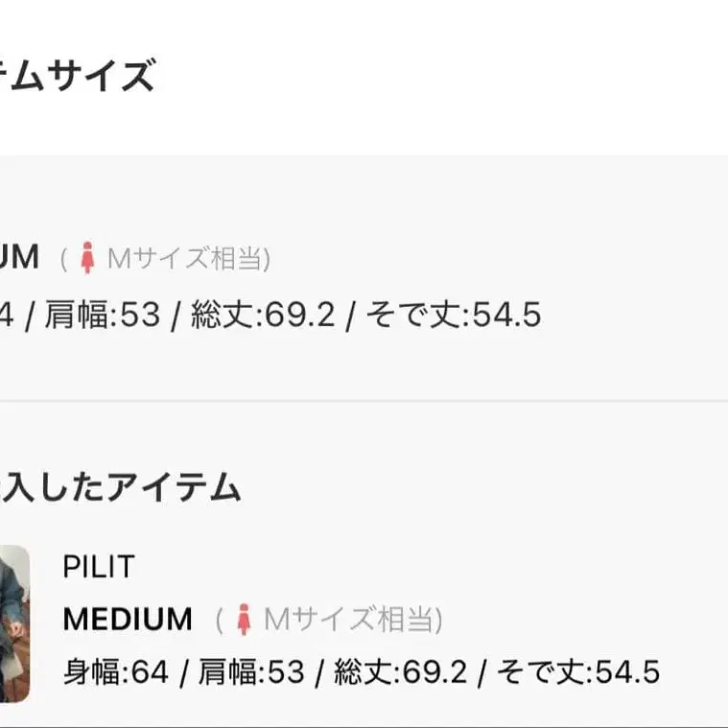Select the PILIT brand name

[x=98, y=567]
